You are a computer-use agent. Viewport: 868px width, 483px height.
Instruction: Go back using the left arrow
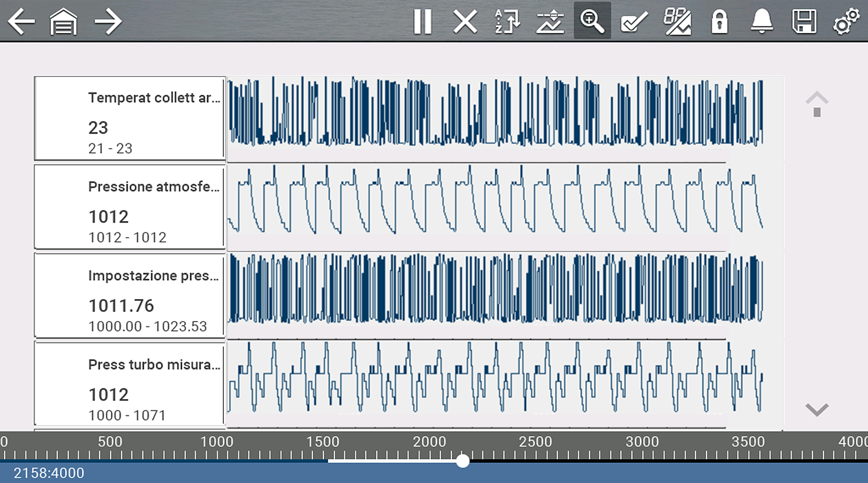21,22
